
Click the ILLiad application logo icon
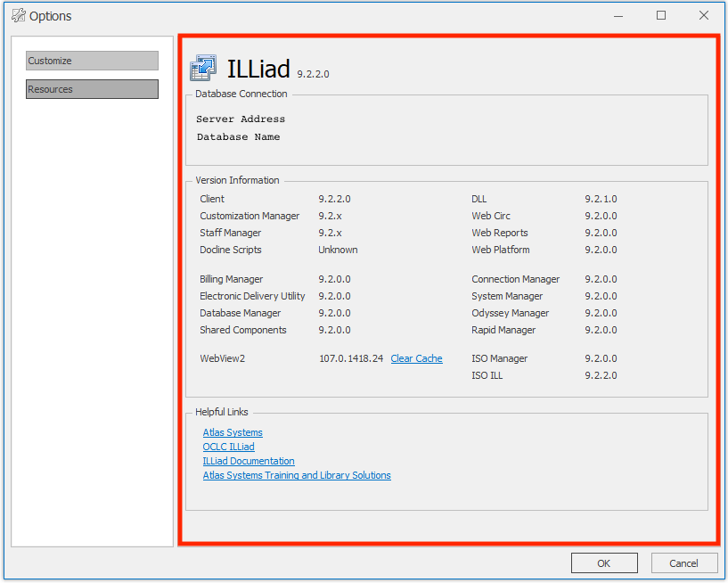pyautogui.click(x=202, y=67)
